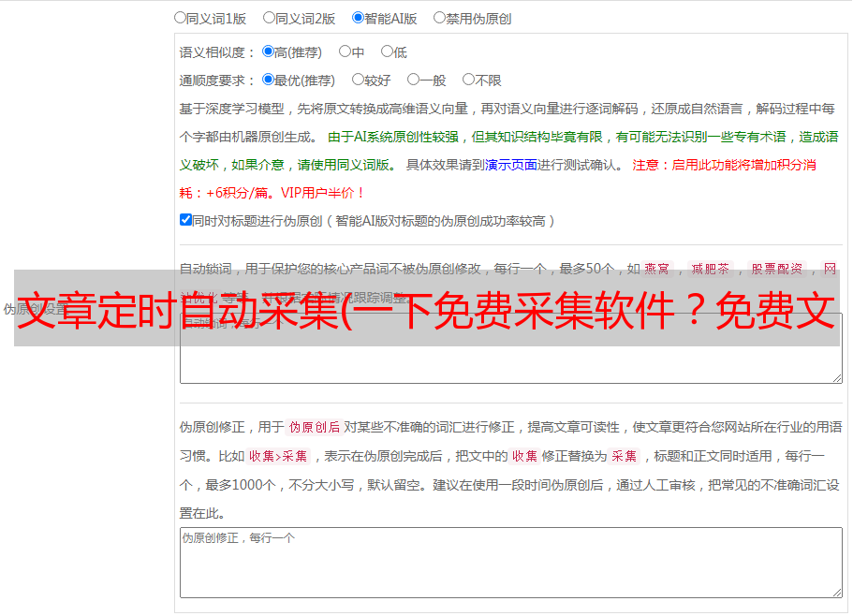Image resolution: width=853 pixels, height=616 pixels.
Task: Toggle 同时对标题进行伪原创 checkbox
Action: click(x=185, y=220)
